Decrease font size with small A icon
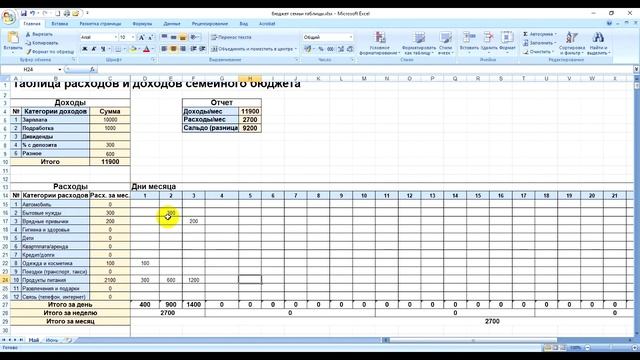 150,37
